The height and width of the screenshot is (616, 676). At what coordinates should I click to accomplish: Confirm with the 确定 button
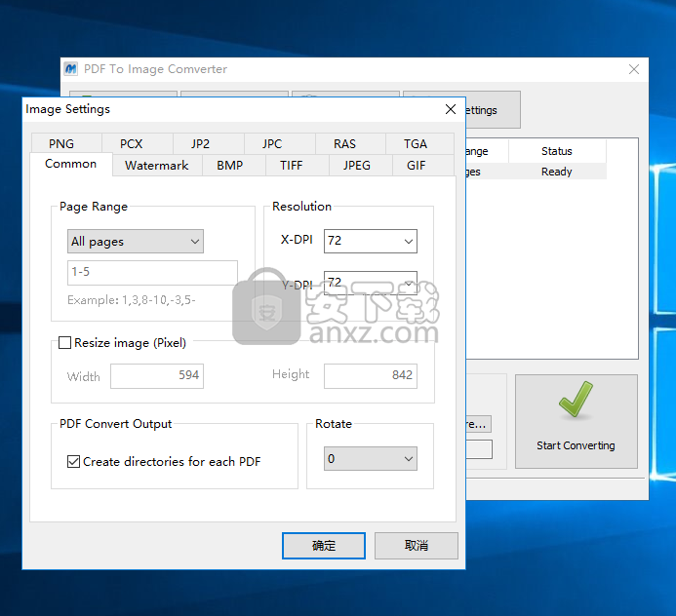click(324, 546)
